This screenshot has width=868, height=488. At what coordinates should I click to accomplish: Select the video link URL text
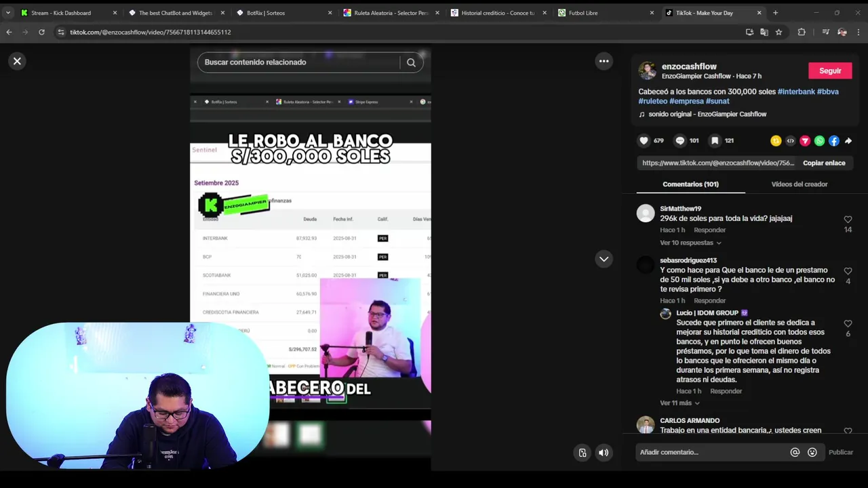[x=718, y=163]
